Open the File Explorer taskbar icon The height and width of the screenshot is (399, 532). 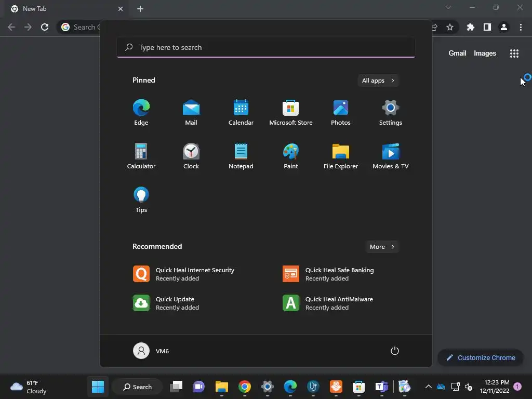click(x=221, y=387)
